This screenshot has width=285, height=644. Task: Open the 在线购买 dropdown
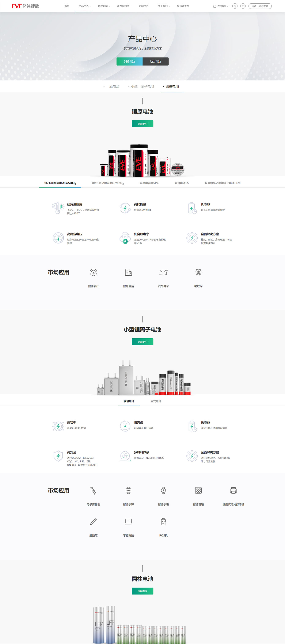coord(221,6)
